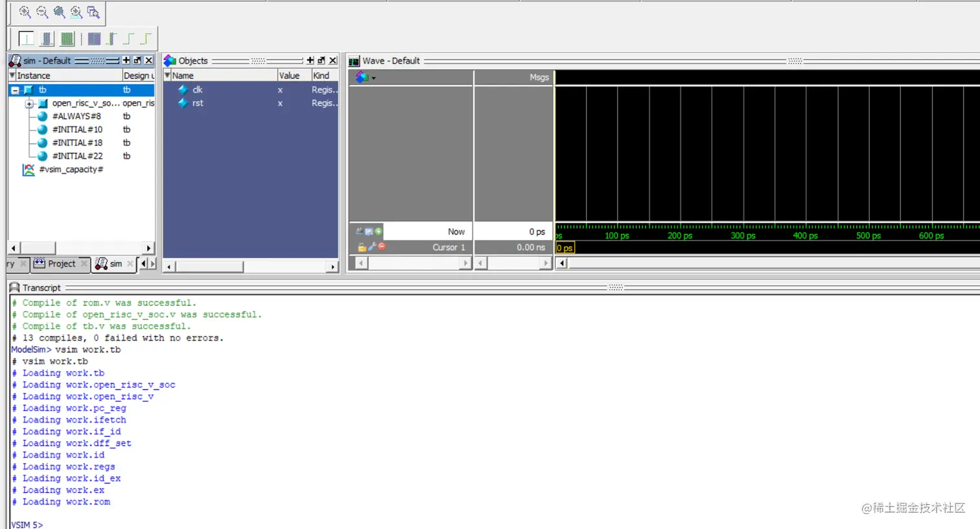Click the Zoom In magnifier icon

tap(25, 12)
